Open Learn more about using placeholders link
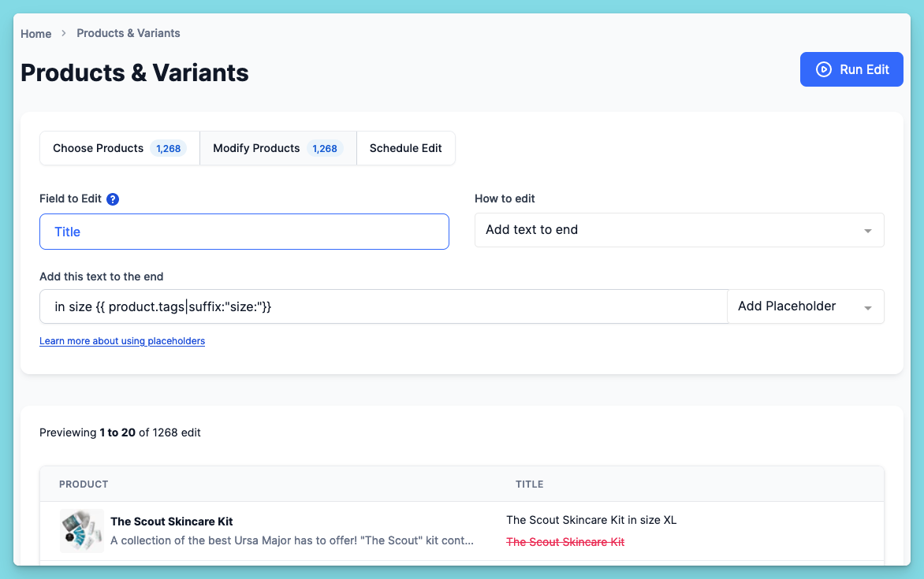 point(122,341)
